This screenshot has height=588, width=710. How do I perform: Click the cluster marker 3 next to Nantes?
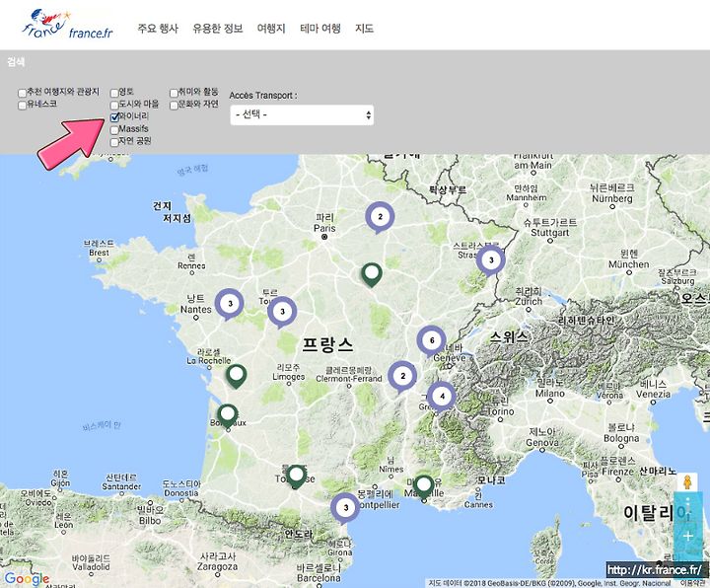coord(229,305)
